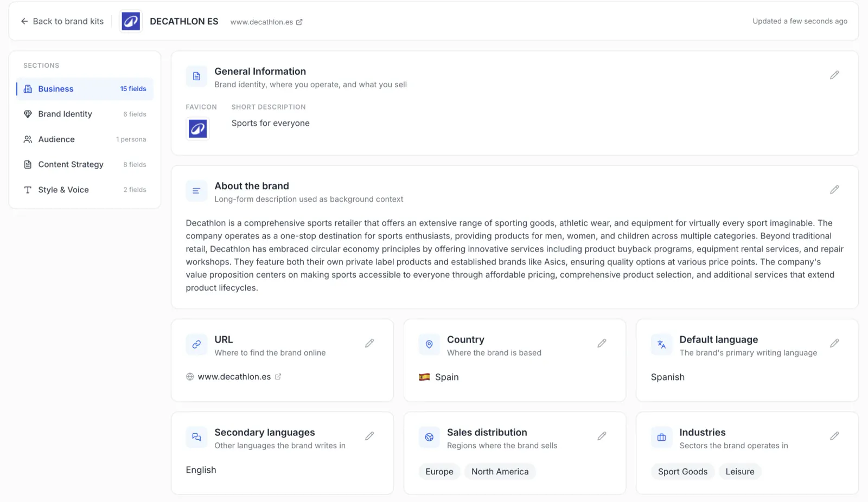Edit Sales distribution pencil icon
This screenshot has width=868, height=502.
tap(602, 436)
